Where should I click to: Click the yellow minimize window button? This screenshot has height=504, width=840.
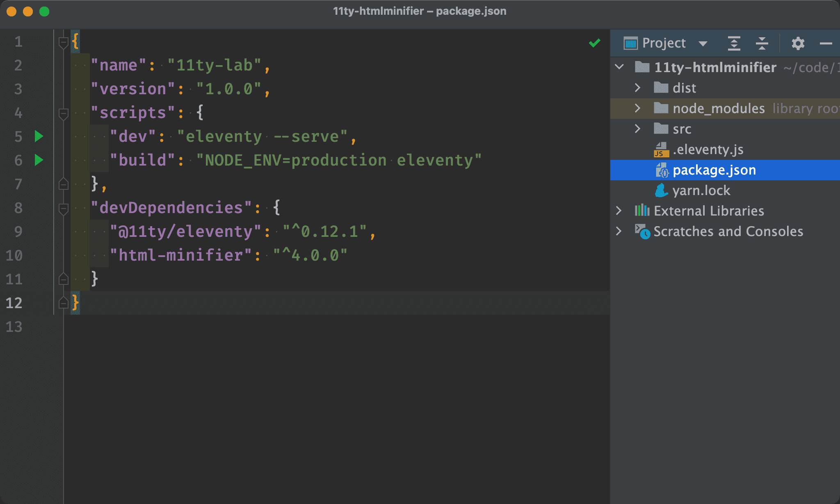(28, 11)
